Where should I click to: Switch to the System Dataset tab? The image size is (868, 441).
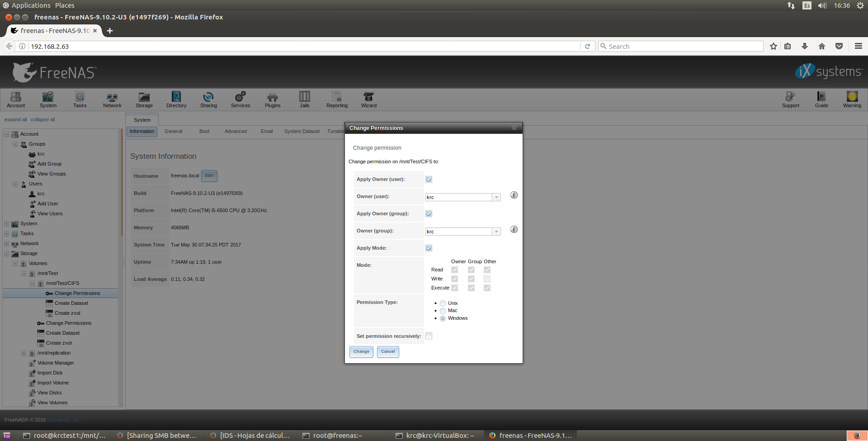coord(302,131)
